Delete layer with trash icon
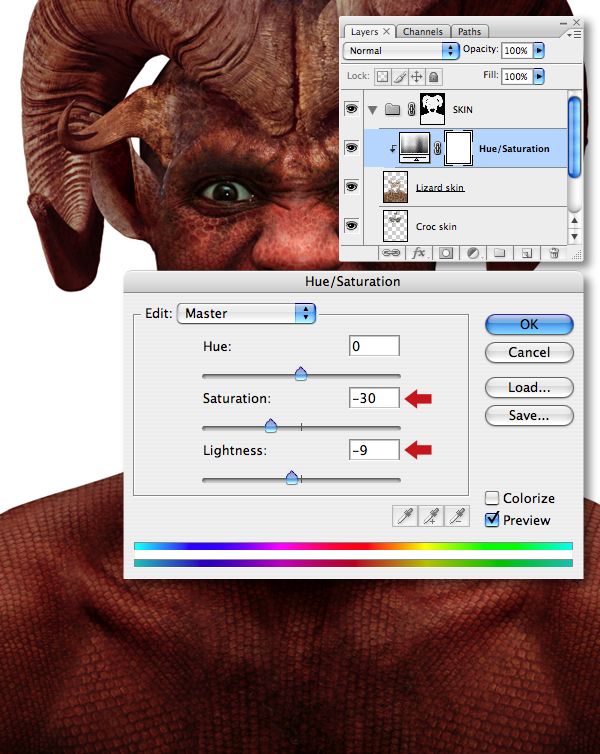Viewport: 600px width, 754px height. point(554,252)
